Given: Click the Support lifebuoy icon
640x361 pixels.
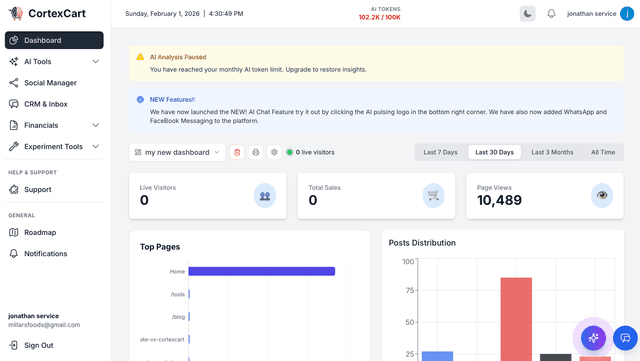Looking at the screenshot, I should click(x=13, y=189).
